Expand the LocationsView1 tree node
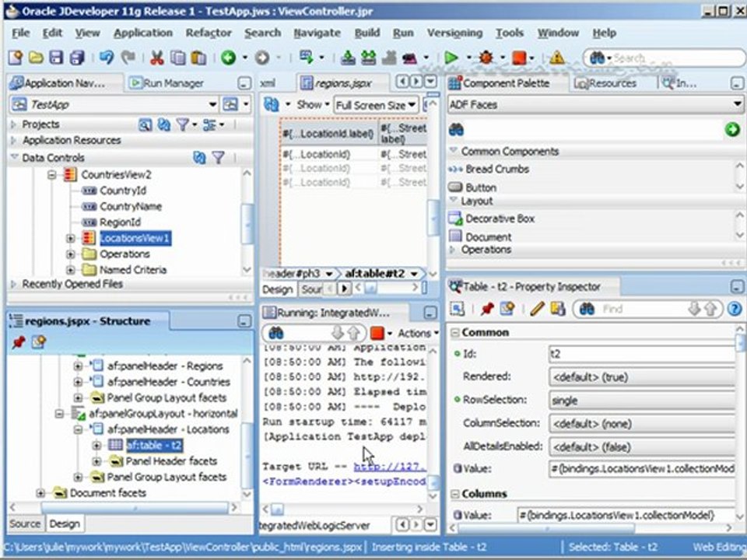The image size is (747, 560). (71, 238)
